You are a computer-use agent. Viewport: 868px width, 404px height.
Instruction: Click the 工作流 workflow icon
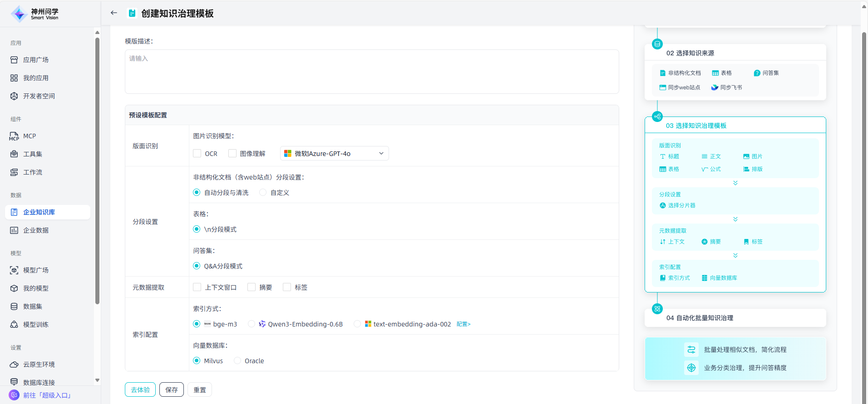tap(14, 172)
